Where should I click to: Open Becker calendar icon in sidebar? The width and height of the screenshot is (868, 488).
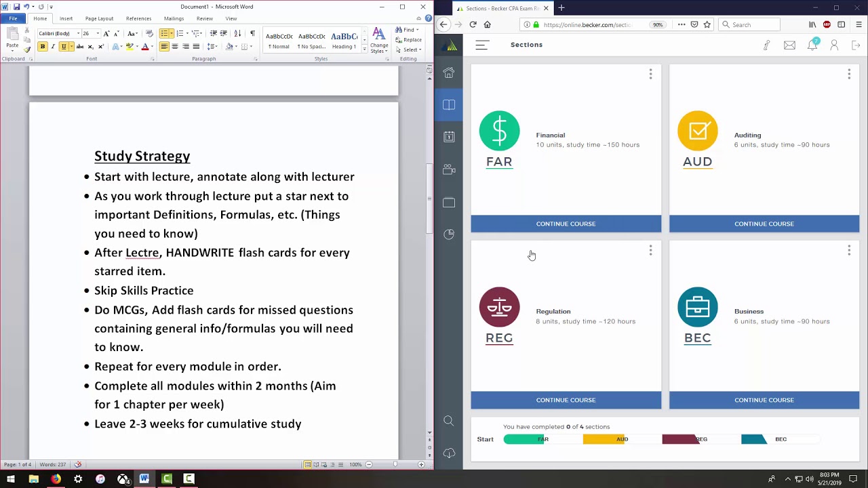(449, 137)
